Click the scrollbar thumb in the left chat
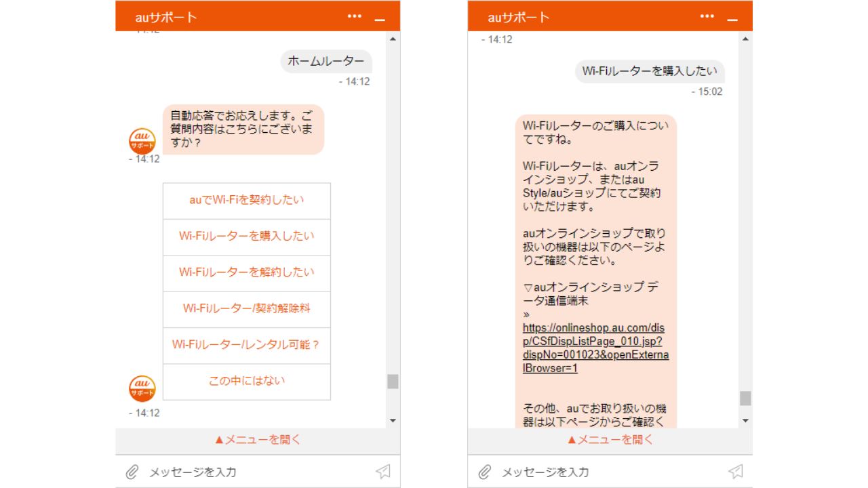 [393, 382]
